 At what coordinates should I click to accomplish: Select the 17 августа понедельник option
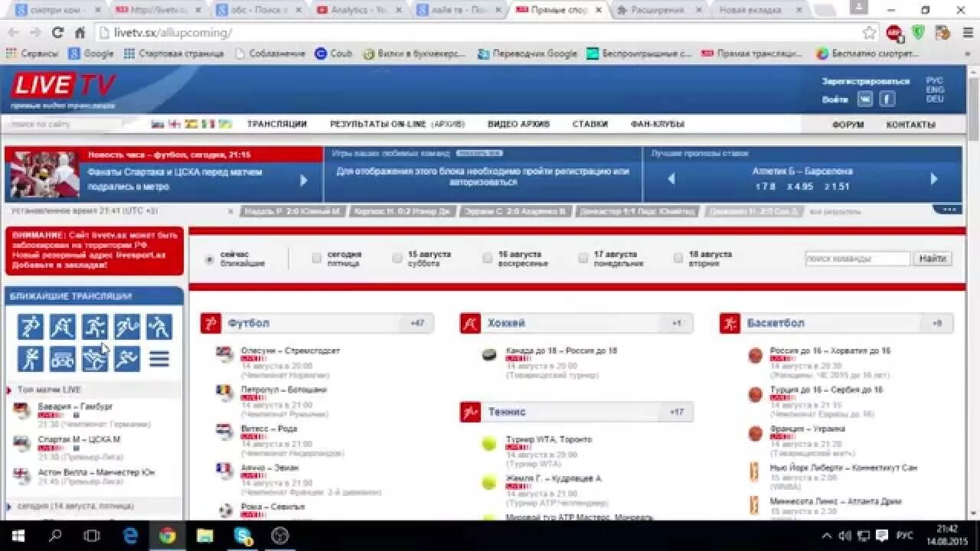[583, 259]
